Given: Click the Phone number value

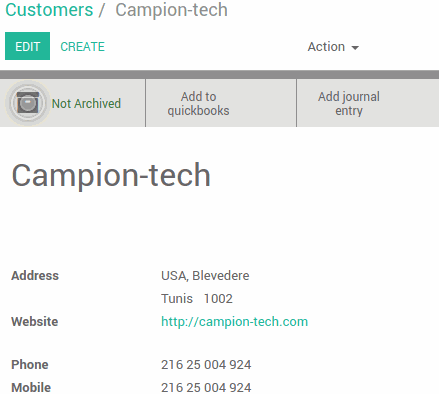Looking at the screenshot, I should tap(206, 365).
